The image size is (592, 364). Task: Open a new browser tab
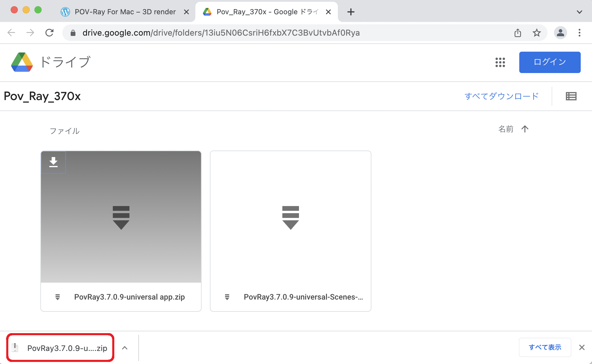[351, 12]
